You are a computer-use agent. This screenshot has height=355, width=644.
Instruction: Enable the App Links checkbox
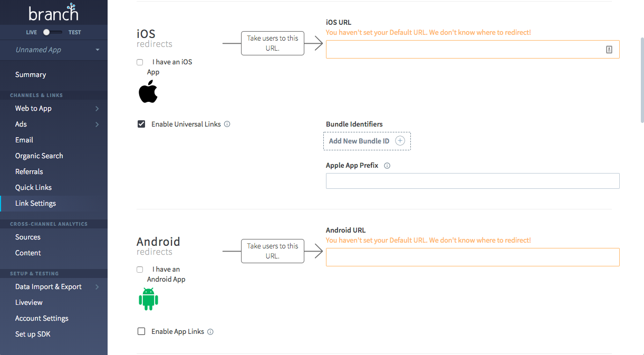point(141,331)
